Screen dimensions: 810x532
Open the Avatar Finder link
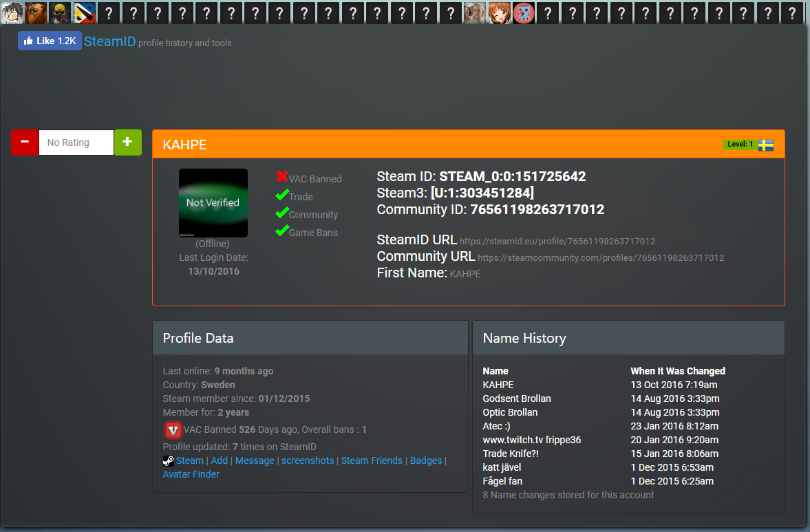191,474
